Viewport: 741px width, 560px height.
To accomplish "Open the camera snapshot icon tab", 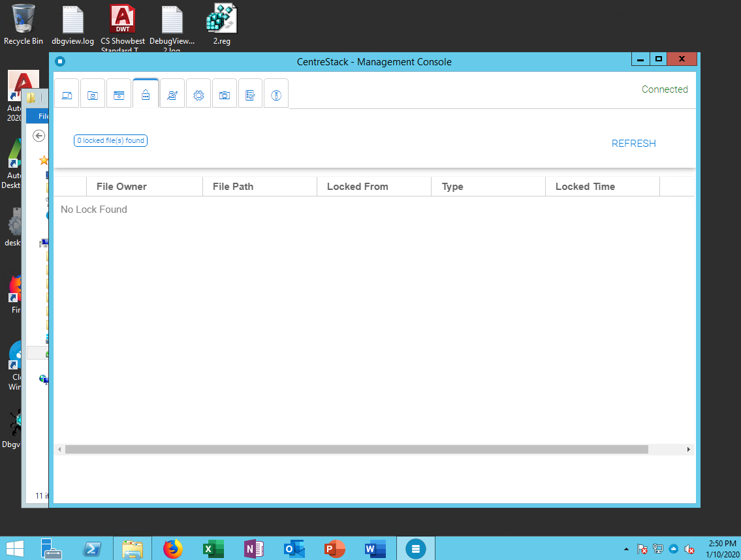I will (x=225, y=94).
